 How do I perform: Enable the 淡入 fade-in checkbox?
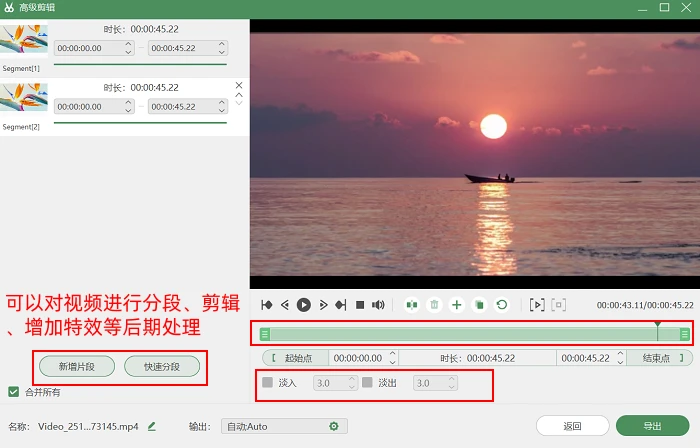(x=267, y=382)
